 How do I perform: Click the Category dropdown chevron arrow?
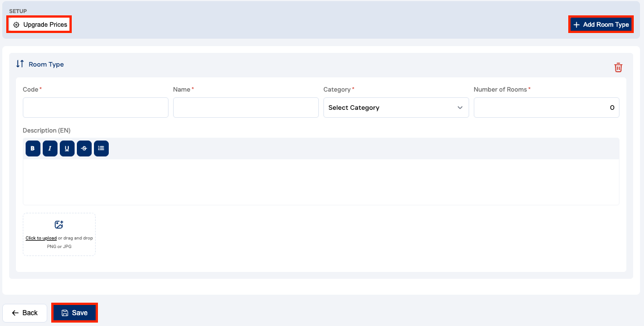click(x=460, y=108)
